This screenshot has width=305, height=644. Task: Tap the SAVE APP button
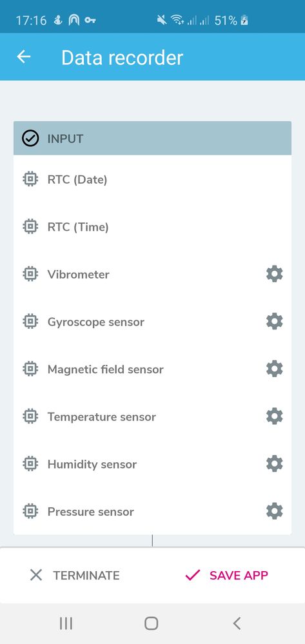[x=226, y=576]
